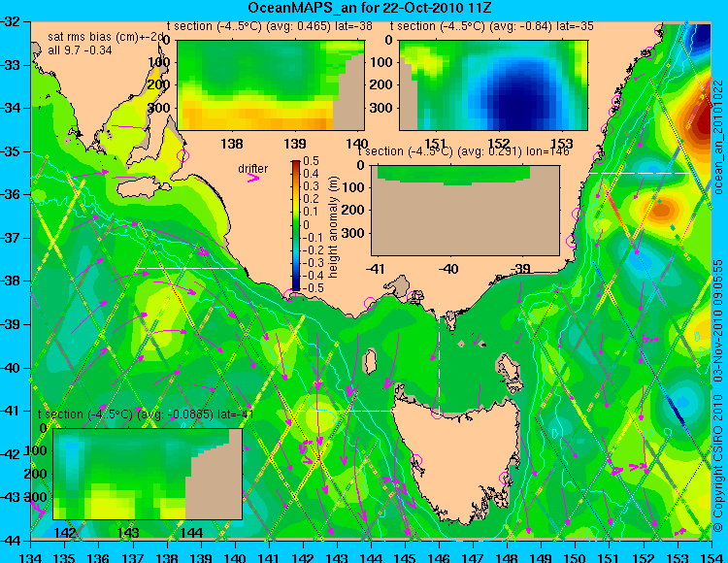Click the 154 longitude tick label

tap(711, 557)
